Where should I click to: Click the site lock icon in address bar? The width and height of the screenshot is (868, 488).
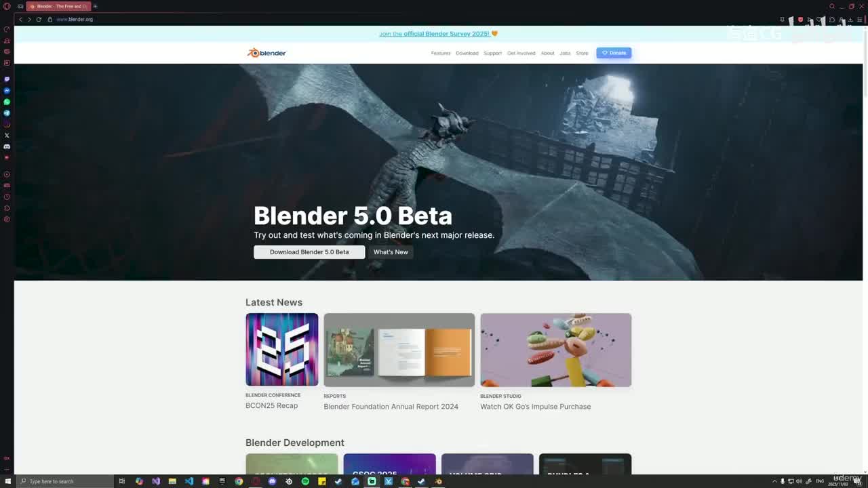pos(50,20)
